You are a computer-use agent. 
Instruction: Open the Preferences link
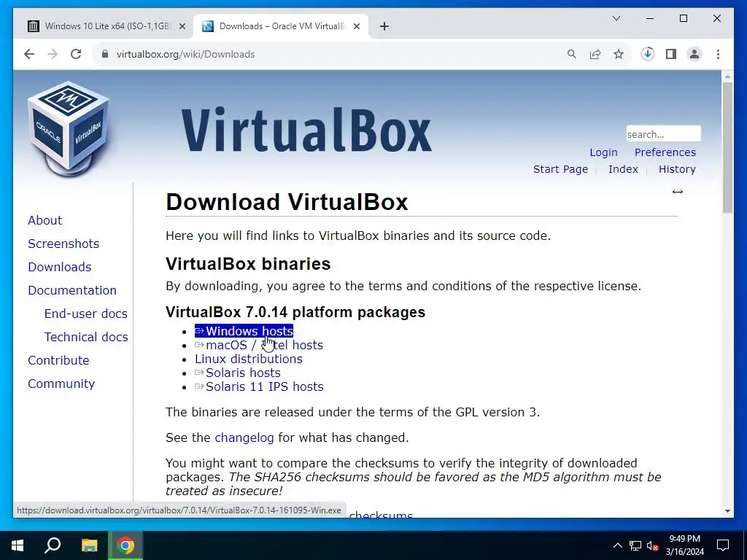tap(665, 152)
